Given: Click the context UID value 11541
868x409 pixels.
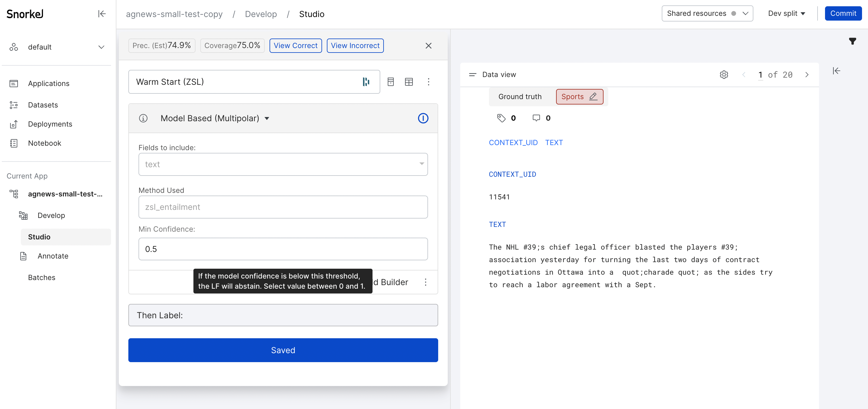Looking at the screenshot, I should pos(499,197).
